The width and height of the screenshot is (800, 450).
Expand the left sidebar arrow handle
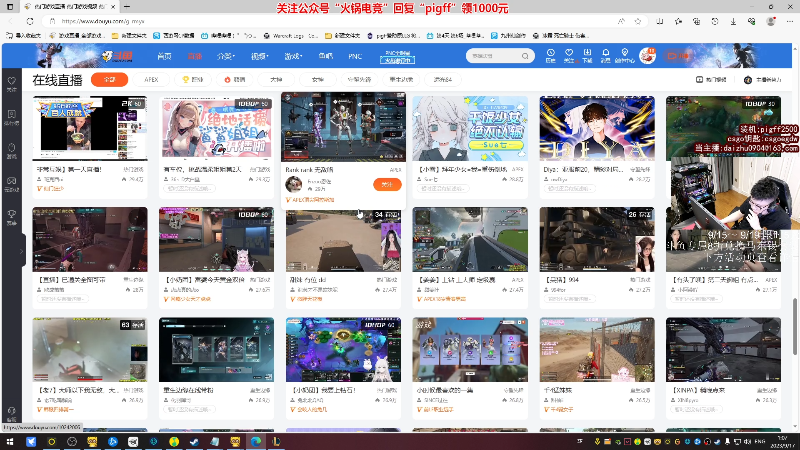pyautogui.click(x=21, y=251)
